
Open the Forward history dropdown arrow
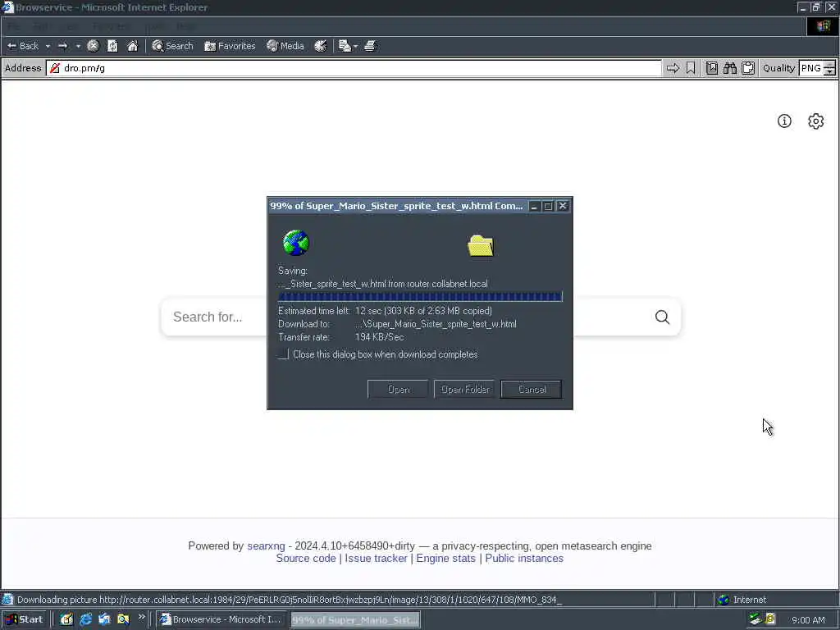pyautogui.click(x=78, y=46)
